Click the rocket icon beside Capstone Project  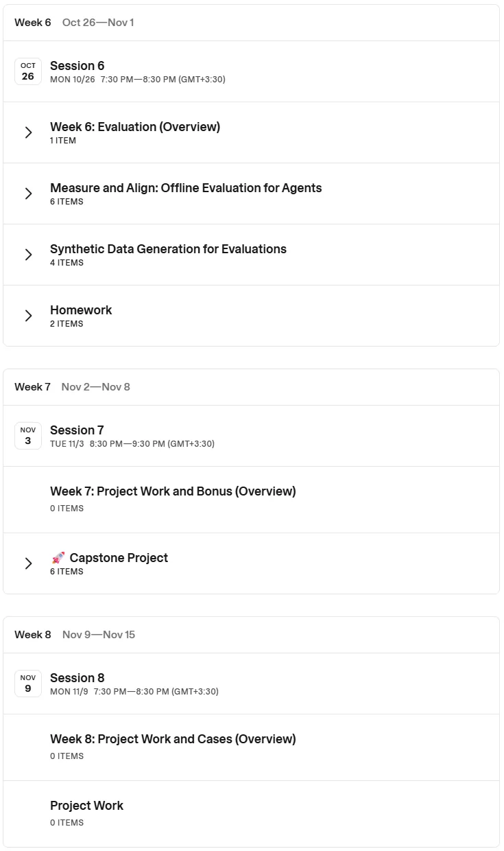click(x=58, y=558)
